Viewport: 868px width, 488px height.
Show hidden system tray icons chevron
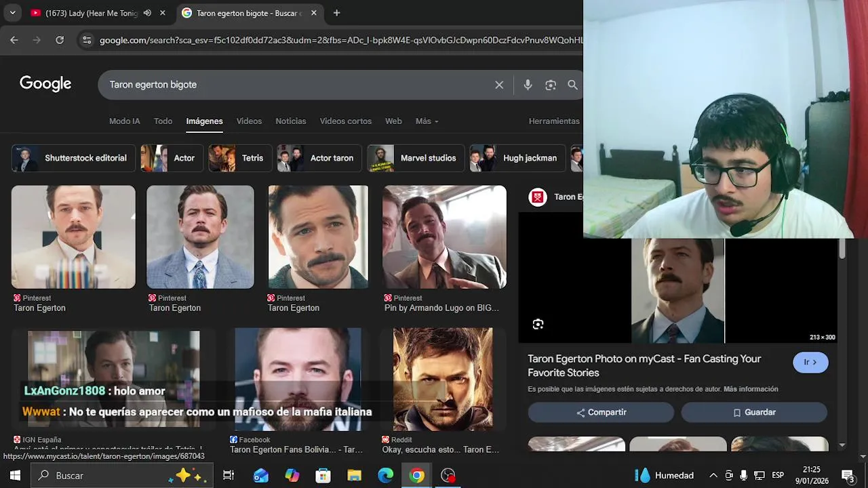(713, 475)
